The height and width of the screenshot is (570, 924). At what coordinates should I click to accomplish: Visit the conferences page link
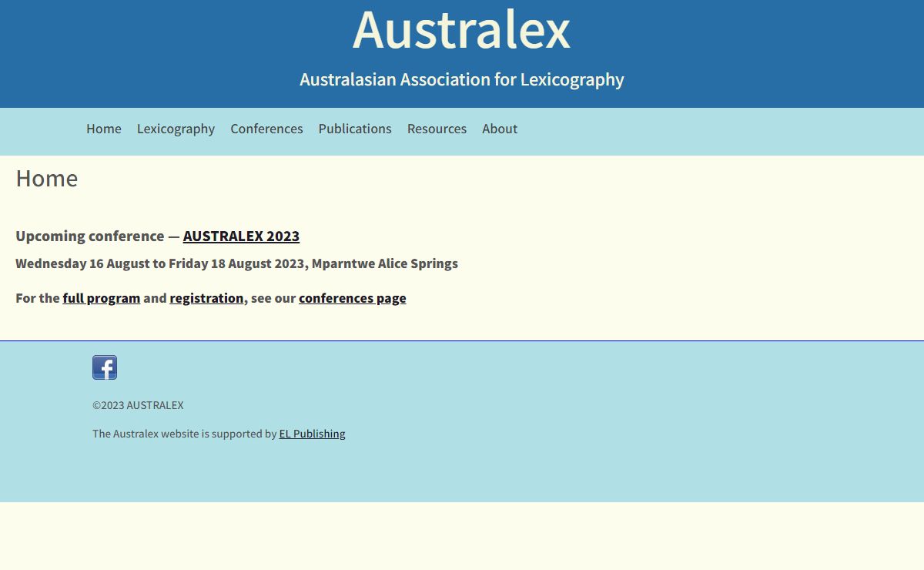coord(352,298)
